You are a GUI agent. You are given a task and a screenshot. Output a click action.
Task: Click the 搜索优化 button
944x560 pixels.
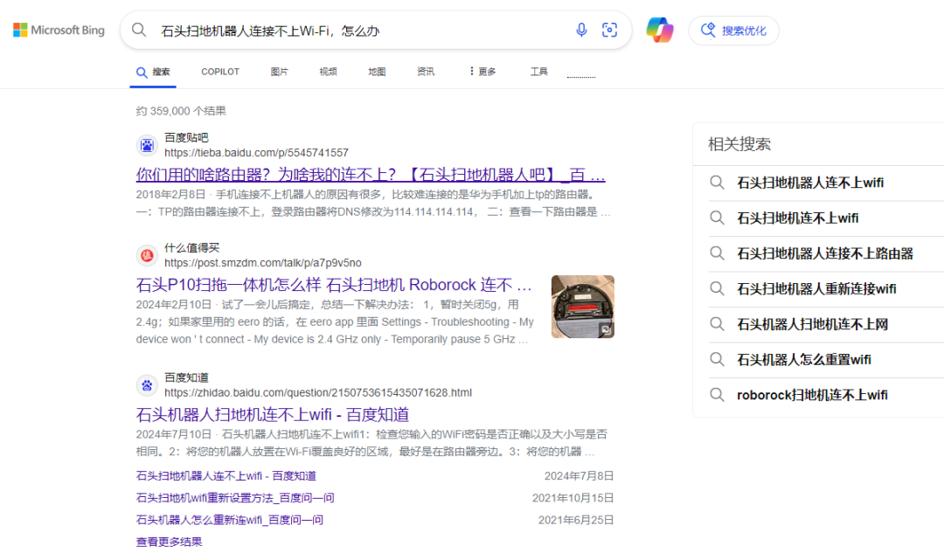[734, 31]
